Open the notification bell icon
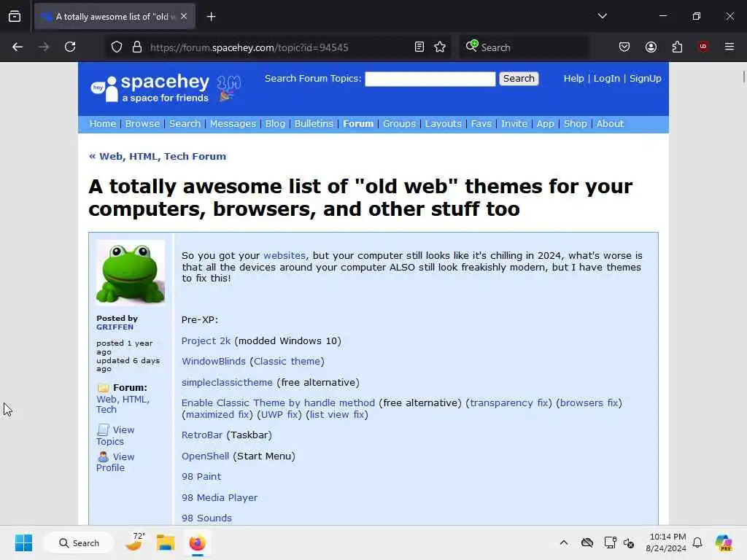 (x=697, y=542)
